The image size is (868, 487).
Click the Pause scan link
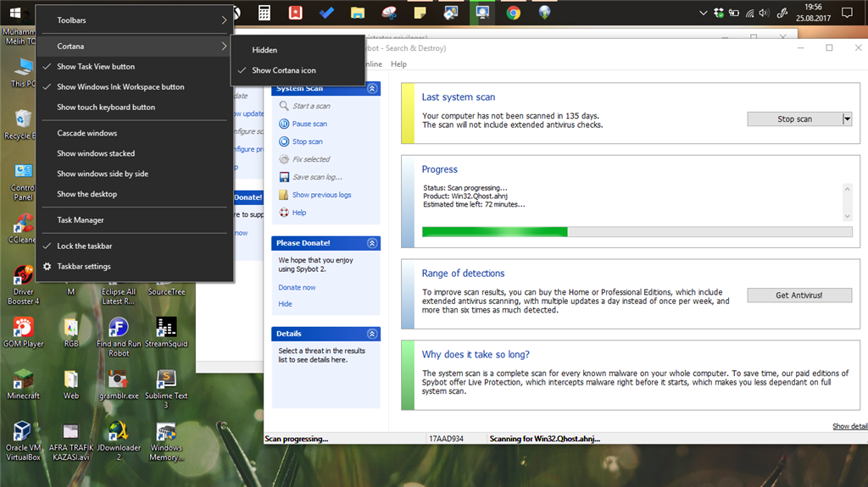click(x=309, y=124)
